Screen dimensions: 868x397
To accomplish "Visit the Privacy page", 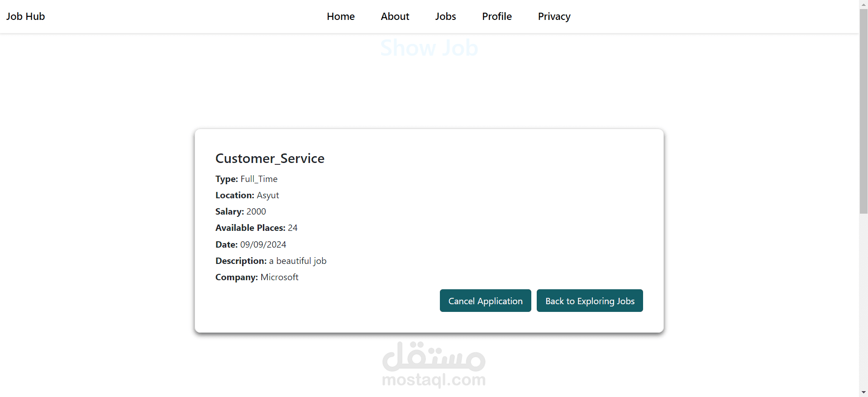I will pyautogui.click(x=554, y=16).
